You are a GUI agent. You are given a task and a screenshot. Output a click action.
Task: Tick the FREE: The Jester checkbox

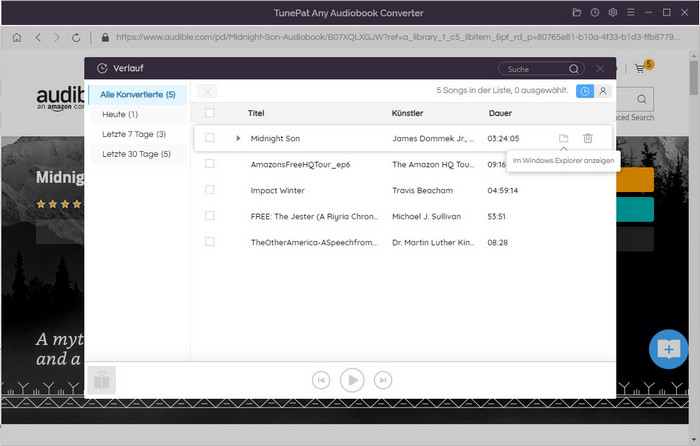[x=209, y=216]
